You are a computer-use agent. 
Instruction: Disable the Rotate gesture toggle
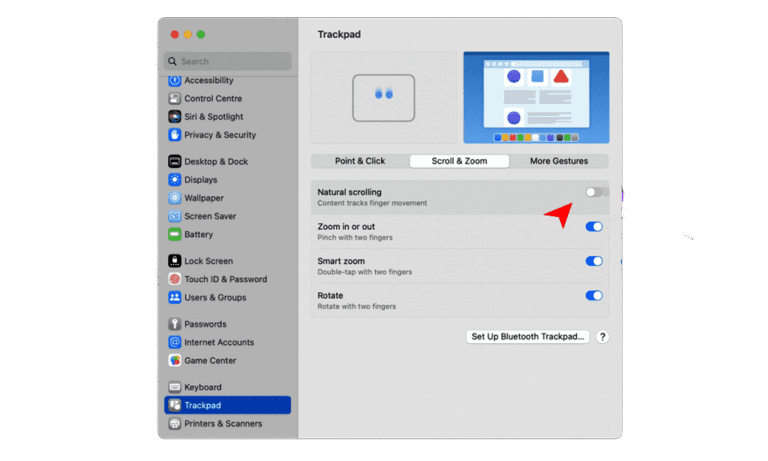coord(594,296)
